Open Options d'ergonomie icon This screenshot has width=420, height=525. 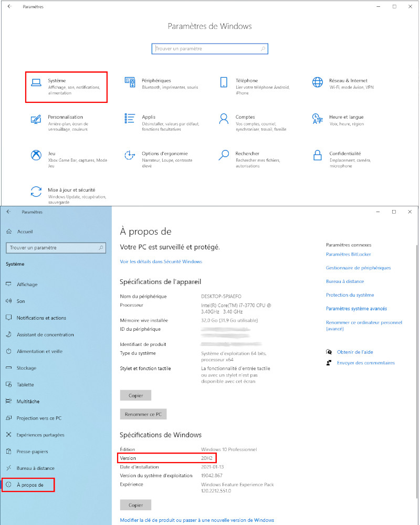tap(130, 155)
